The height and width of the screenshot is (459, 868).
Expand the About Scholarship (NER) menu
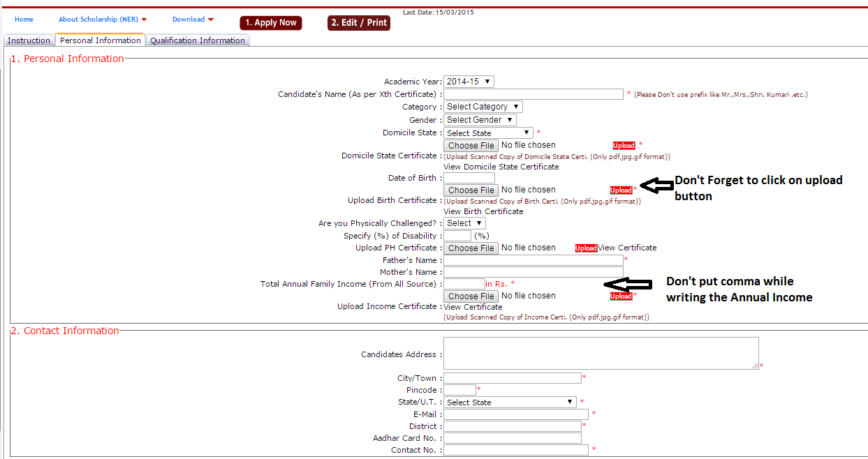(103, 20)
